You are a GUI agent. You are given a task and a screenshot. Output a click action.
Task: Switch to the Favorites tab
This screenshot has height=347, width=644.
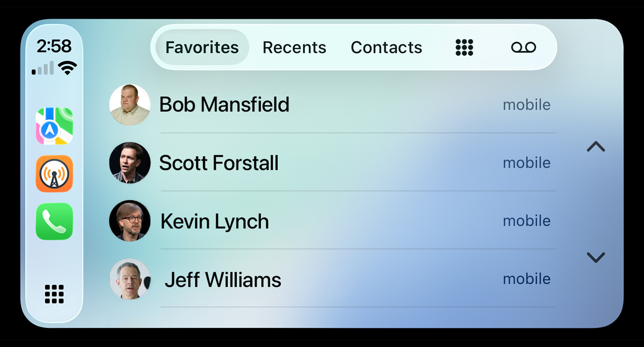coord(202,48)
